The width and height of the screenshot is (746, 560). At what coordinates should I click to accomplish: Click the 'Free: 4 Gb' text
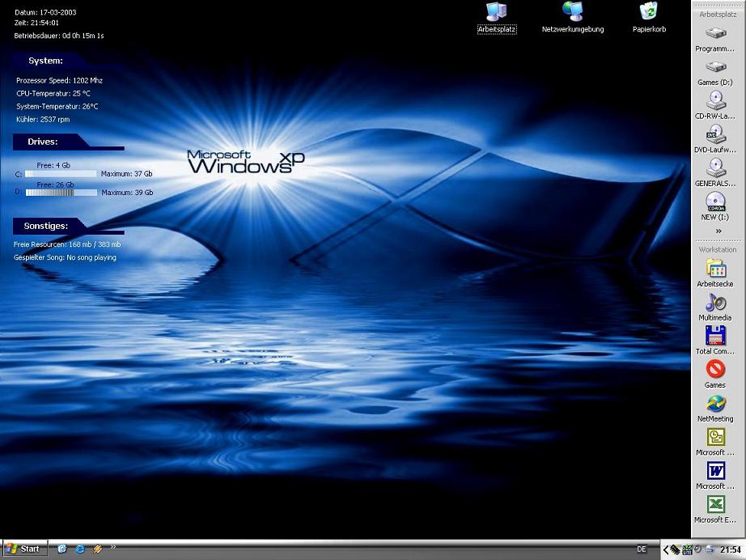53,166
